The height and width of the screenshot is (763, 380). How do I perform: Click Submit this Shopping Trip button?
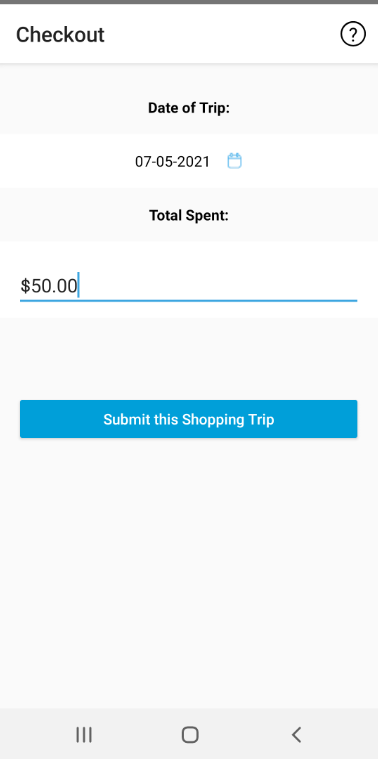pyautogui.click(x=189, y=419)
